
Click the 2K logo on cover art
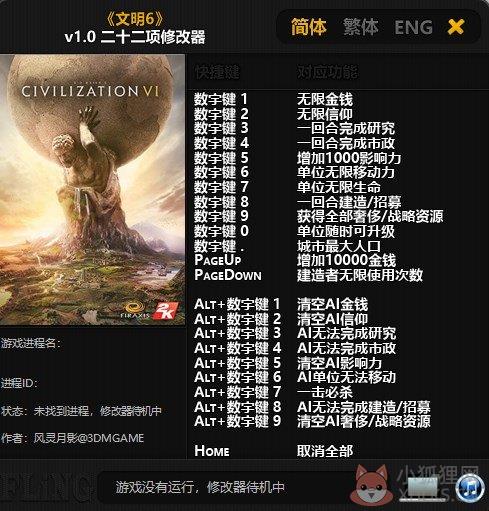coord(165,311)
